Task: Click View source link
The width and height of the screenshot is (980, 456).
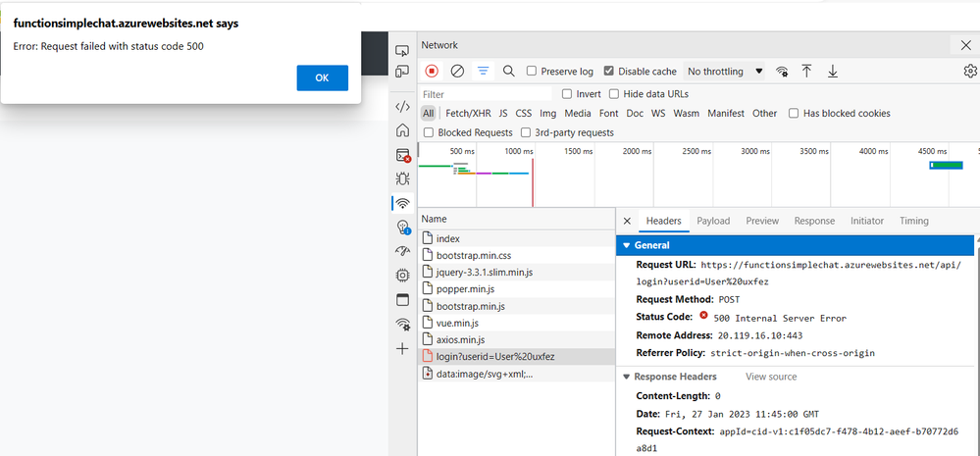Action: tap(771, 377)
